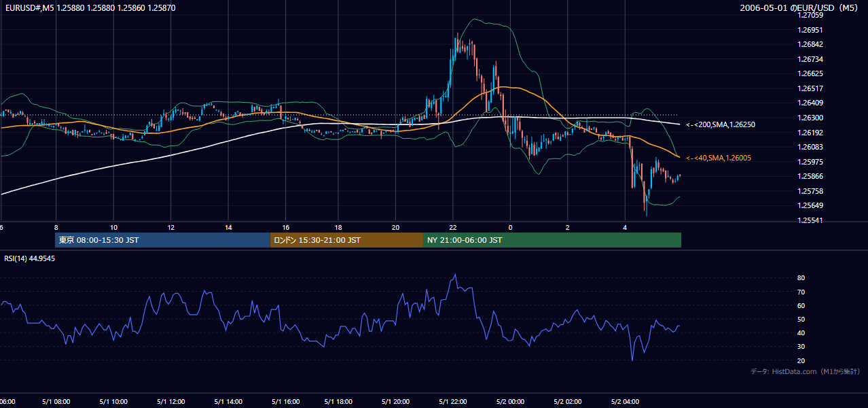The width and height of the screenshot is (868, 408).
Task: Click the 5/2 02:00 time axis label
Action: click(x=568, y=402)
